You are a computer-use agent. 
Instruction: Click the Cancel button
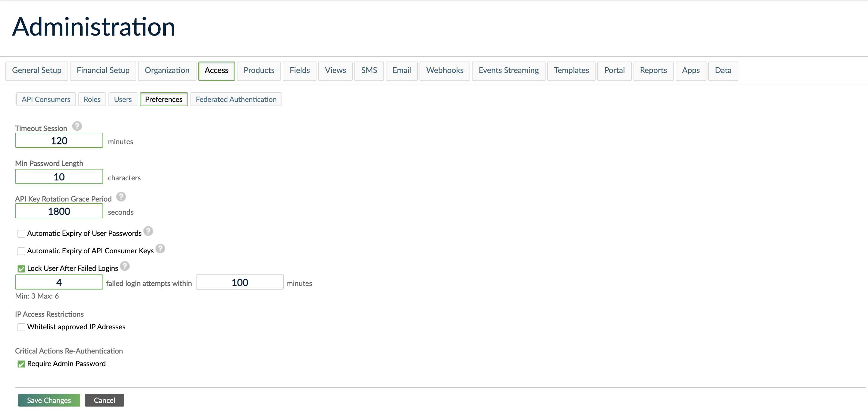104,400
